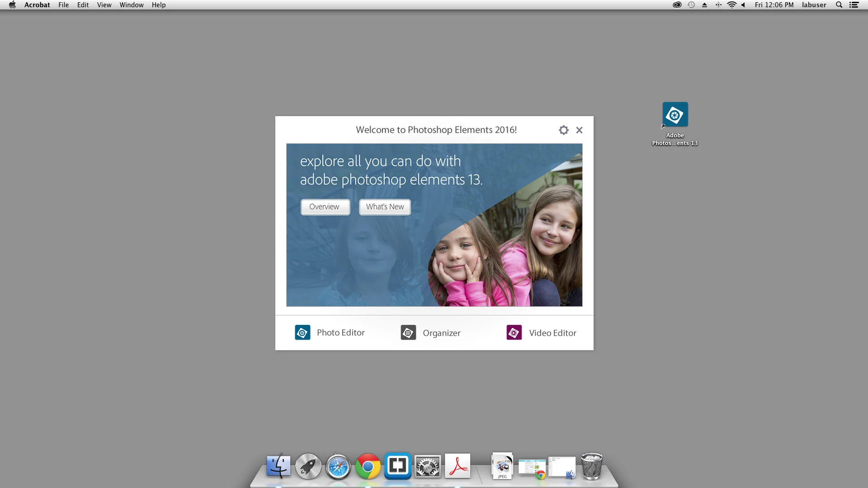868x488 pixels.
Task: Click the Overview button
Action: [x=325, y=207]
